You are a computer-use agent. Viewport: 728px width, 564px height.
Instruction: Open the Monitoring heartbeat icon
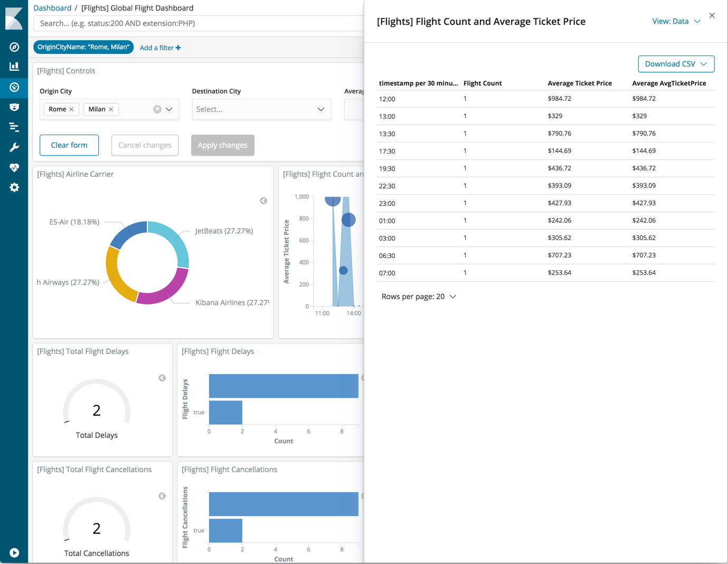pos(14,167)
